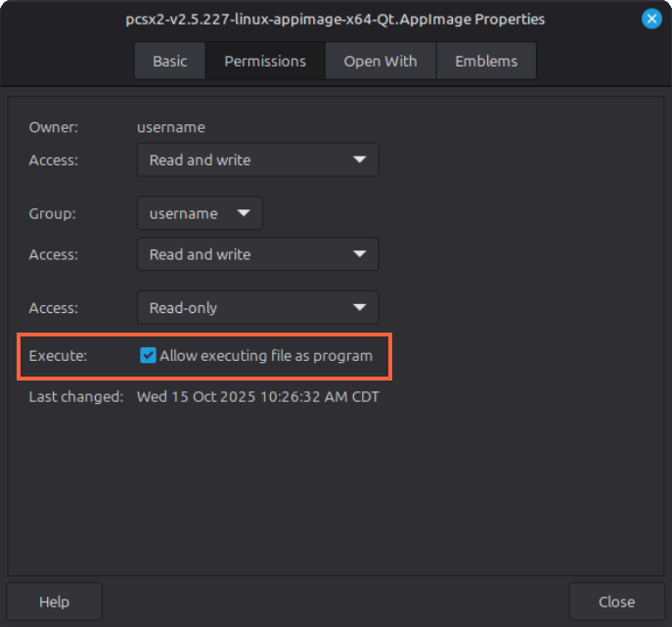The width and height of the screenshot is (672, 627).
Task: Click the window title text
Action: pyautogui.click(x=336, y=20)
